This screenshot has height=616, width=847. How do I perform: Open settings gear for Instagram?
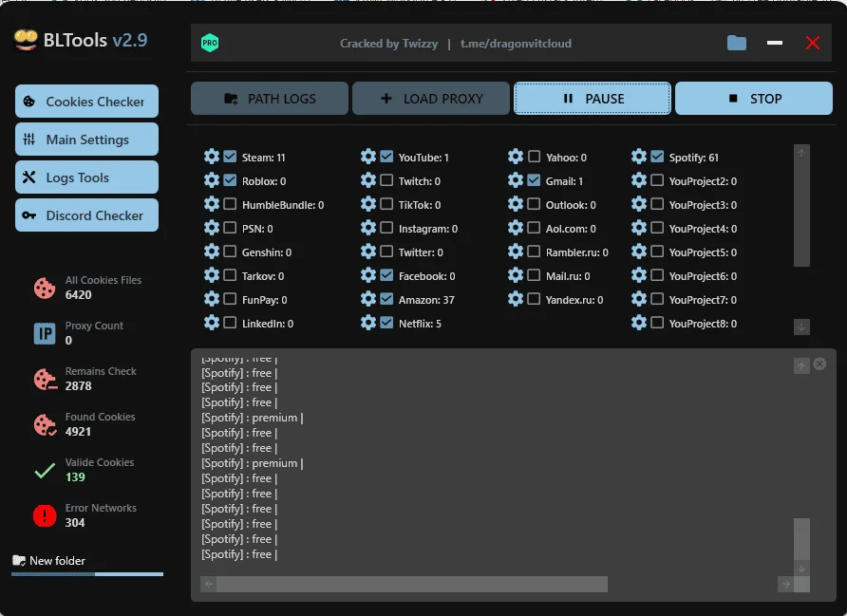tap(368, 228)
